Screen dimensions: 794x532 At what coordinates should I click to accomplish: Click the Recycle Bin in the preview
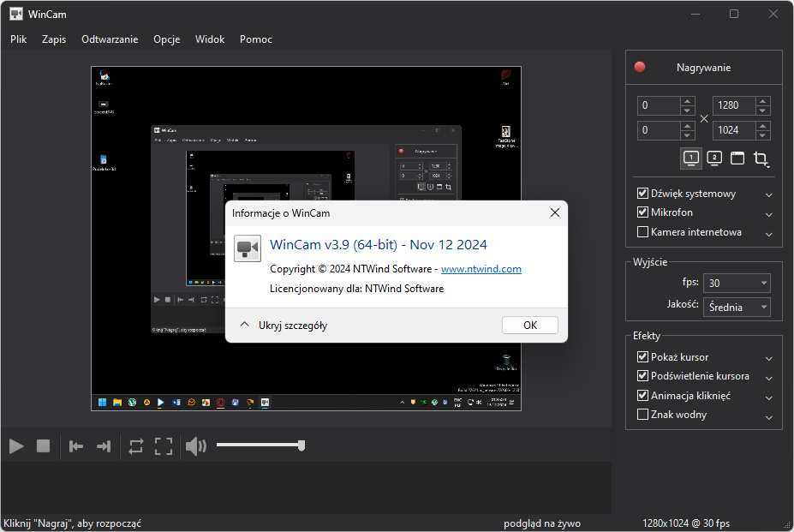point(506,362)
